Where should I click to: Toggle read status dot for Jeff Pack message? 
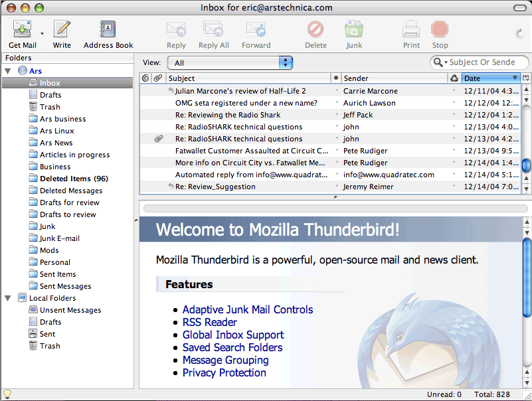coord(337,114)
